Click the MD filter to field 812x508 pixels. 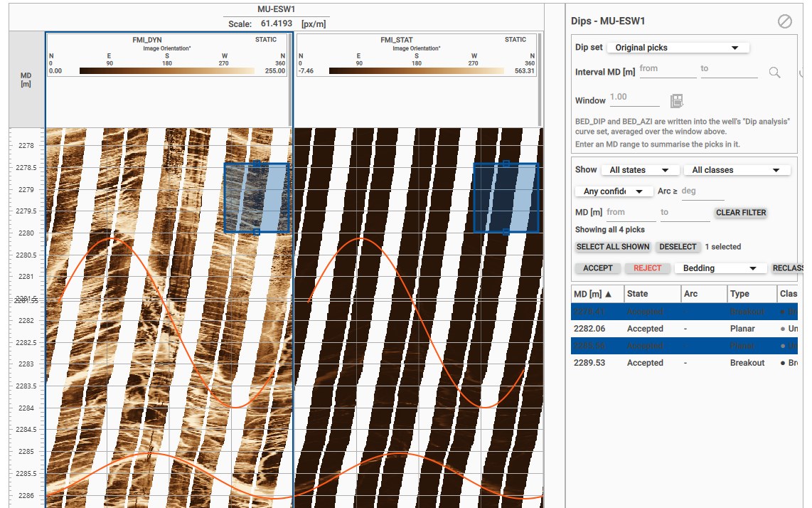point(685,213)
